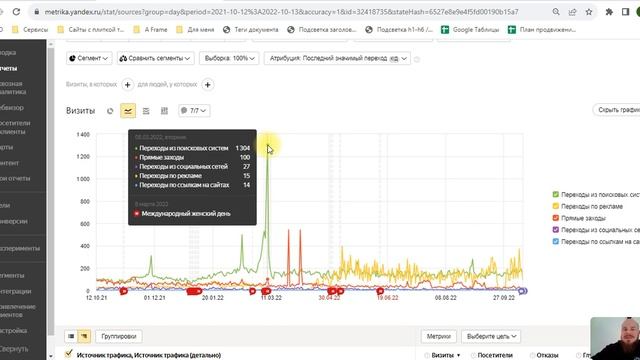Screen dimensions: 640x360
Task: Switch chart to pie view icon
Action: [x=110, y=111]
